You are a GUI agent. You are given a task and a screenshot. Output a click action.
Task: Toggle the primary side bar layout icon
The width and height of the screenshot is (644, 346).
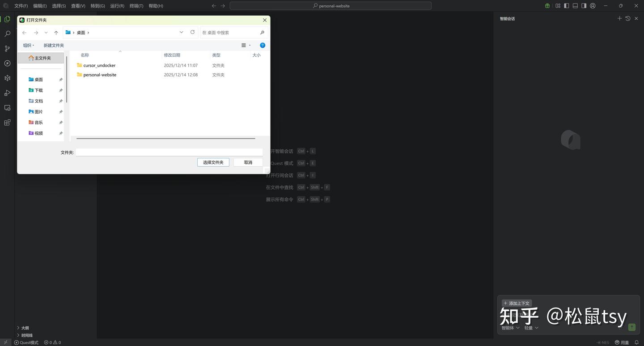(x=566, y=6)
